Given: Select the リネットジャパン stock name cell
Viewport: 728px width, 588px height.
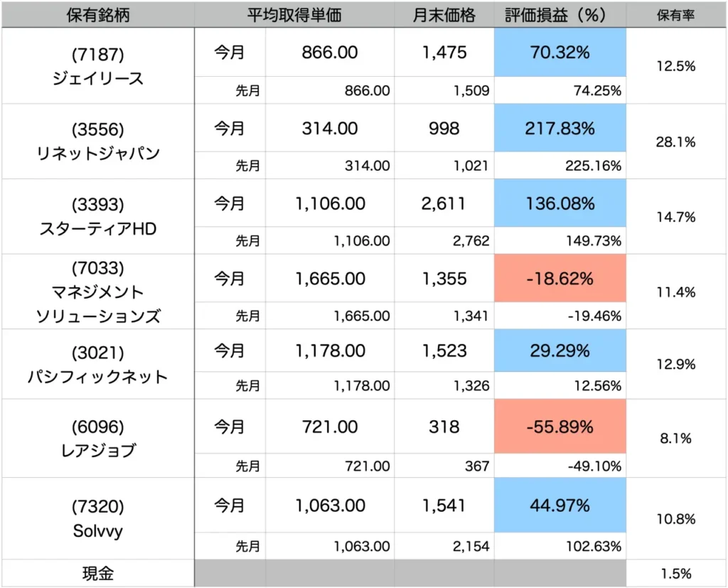Looking at the screenshot, I should click(x=97, y=141).
